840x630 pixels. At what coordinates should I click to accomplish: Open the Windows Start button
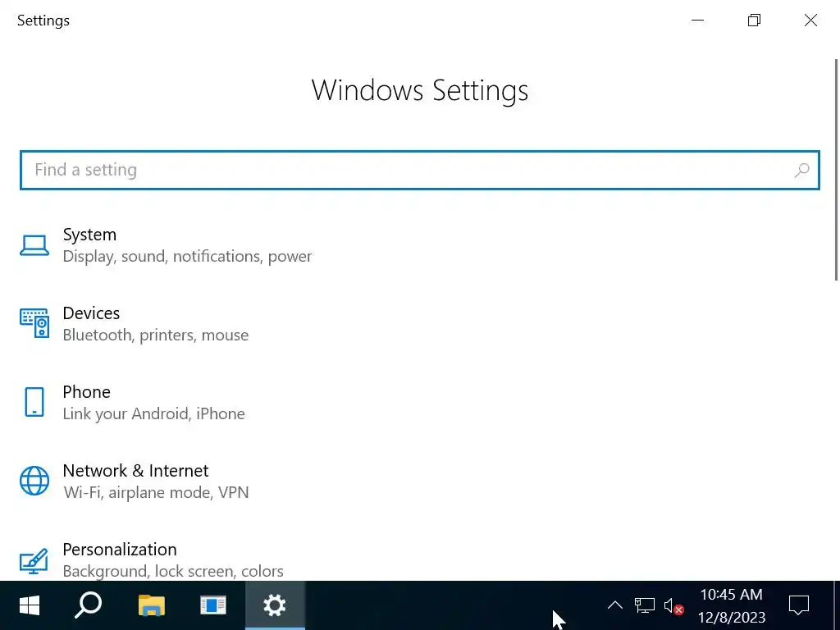pyautogui.click(x=30, y=606)
